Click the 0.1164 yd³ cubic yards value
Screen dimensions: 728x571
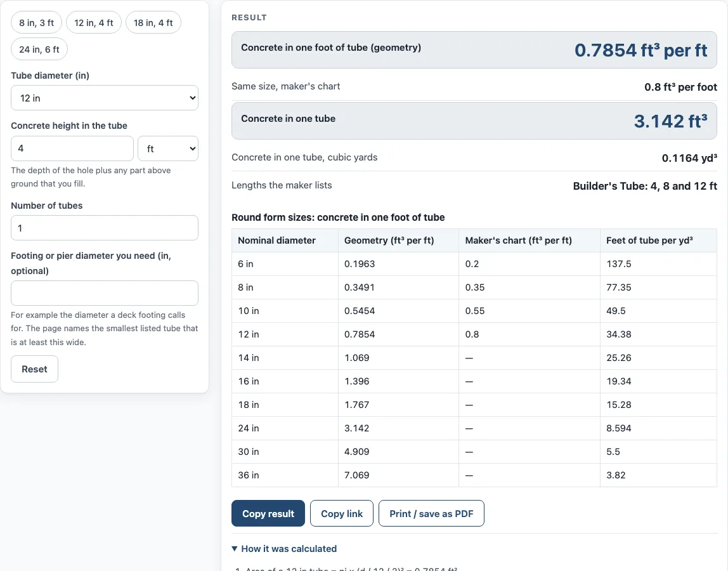[x=689, y=158]
